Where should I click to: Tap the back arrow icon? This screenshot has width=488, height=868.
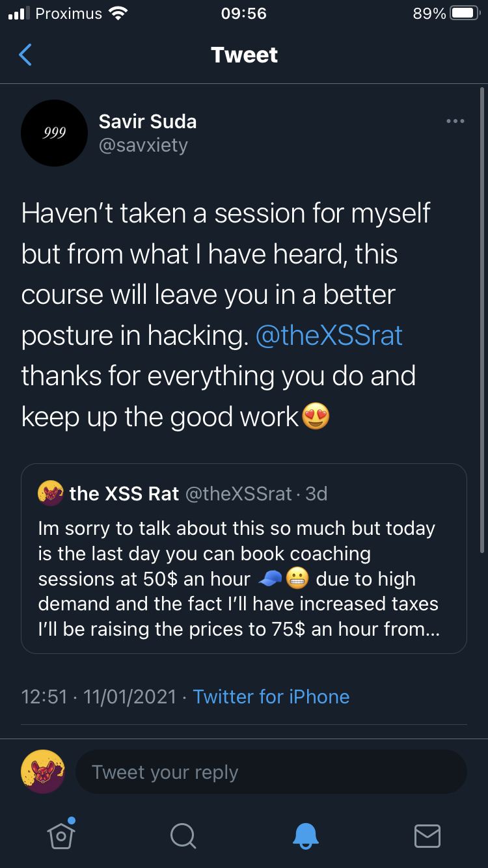pyautogui.click(x=25, y=55)
